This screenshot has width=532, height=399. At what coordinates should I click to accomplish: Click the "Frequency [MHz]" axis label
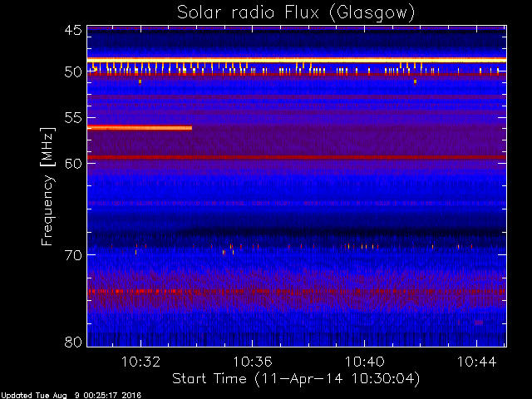coord(48,186)
